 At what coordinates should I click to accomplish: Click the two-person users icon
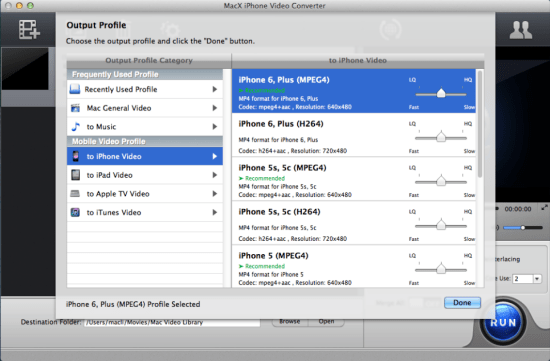tap(521, 30)
